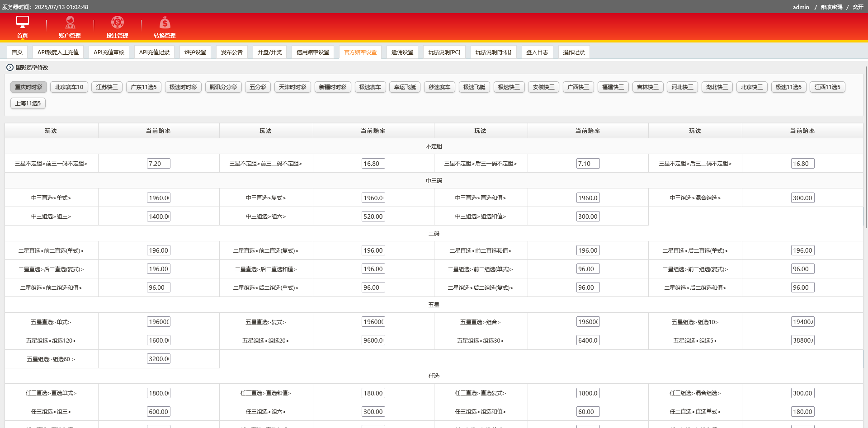Edit the 五星组选>组选5 odds field
Viewport: 868px width, 428px height.
(803, 340)
